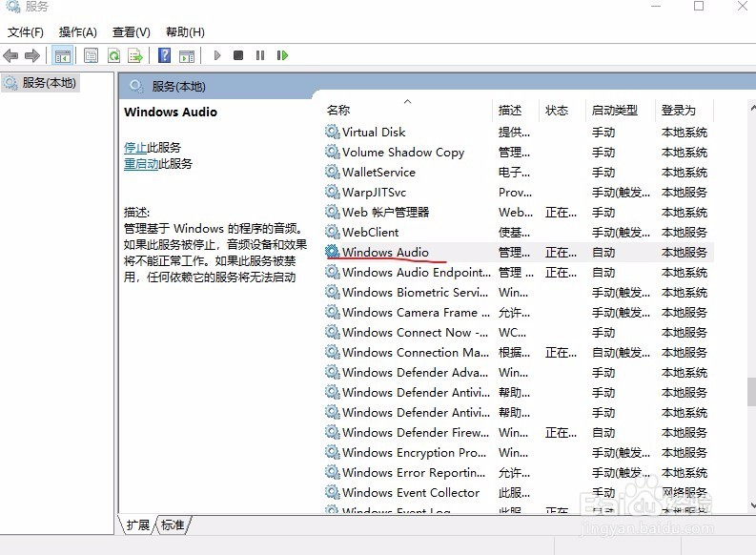The image size is (756, 555).
Task: Click the 网络服务 cell of Windows Event Collector
Action: [684, 492]
